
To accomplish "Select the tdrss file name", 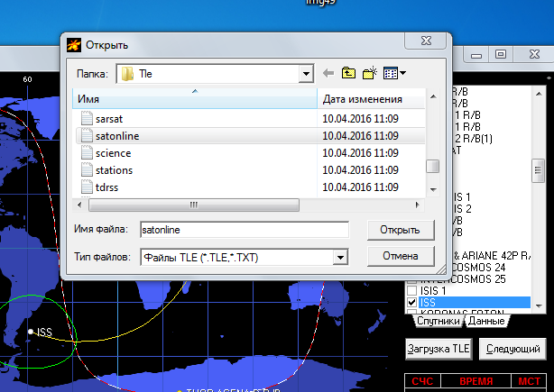I will [x=107, y=187].
